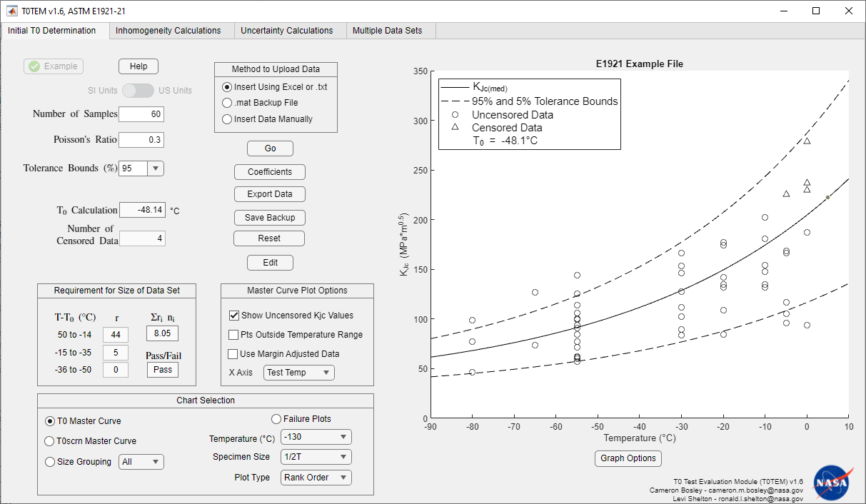
Task: Go to Multiple Data Sets tab
Action: [389, 31]
